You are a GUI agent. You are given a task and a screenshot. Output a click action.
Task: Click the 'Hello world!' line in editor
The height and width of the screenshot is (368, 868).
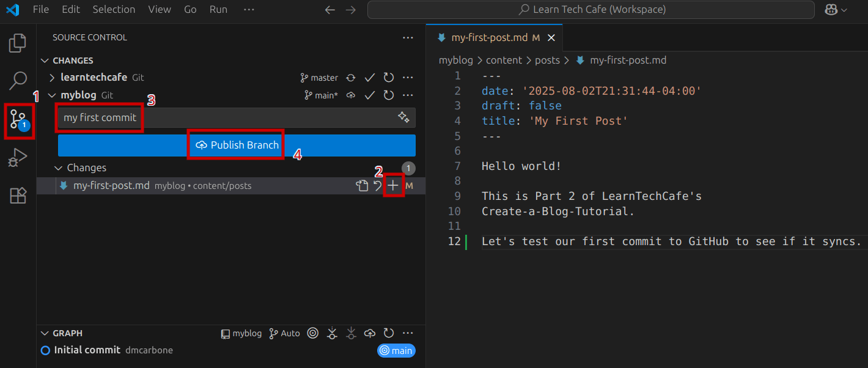pyautogui.click(x=521, y=166)
